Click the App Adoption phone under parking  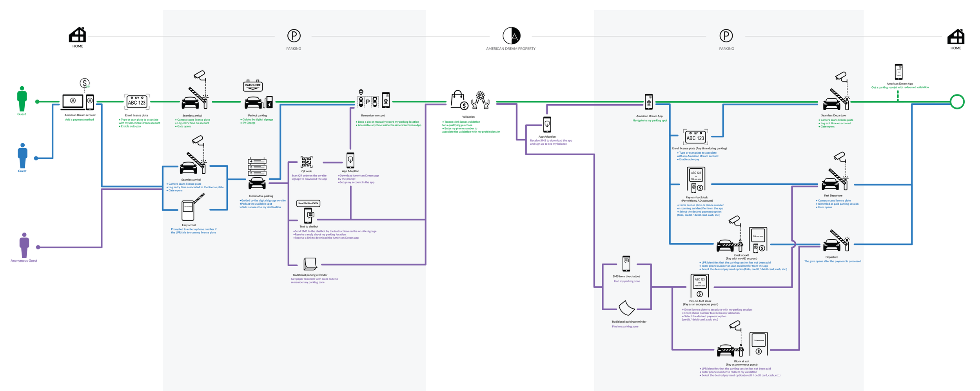click(350, 160)
